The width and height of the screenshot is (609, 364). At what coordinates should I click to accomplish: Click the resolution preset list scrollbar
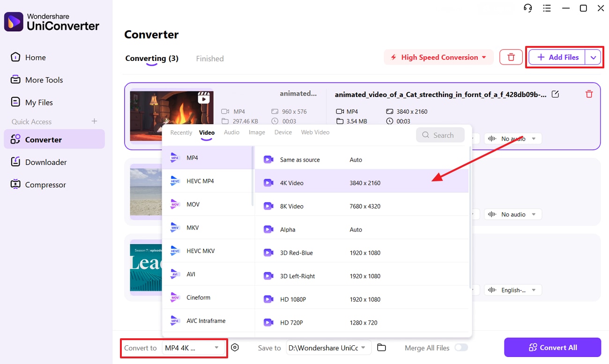pyautogui.click(x=470, y=217)
